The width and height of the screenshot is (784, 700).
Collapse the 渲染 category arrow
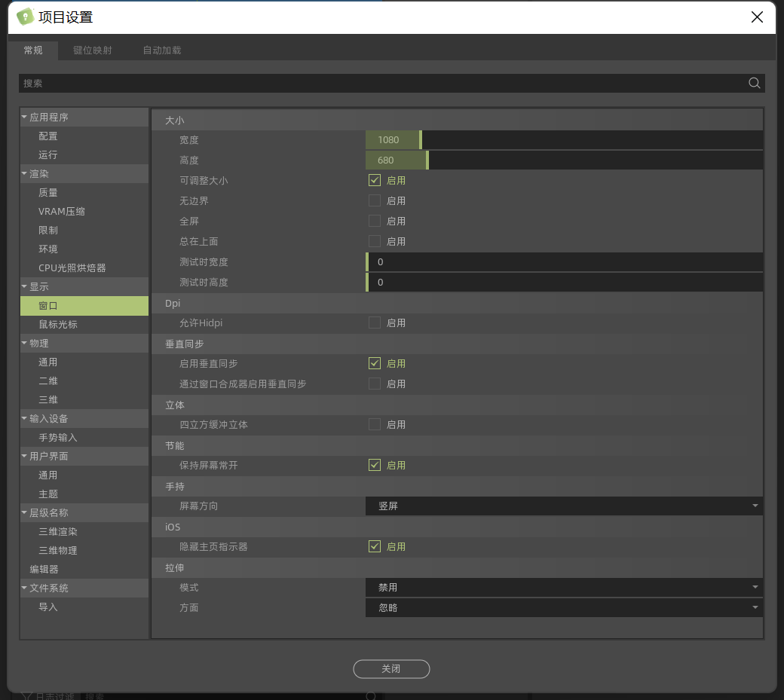(x=24, y=174)
